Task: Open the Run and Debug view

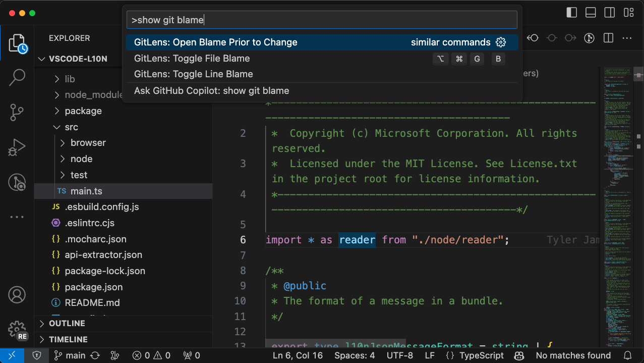Action: point(17,147)
